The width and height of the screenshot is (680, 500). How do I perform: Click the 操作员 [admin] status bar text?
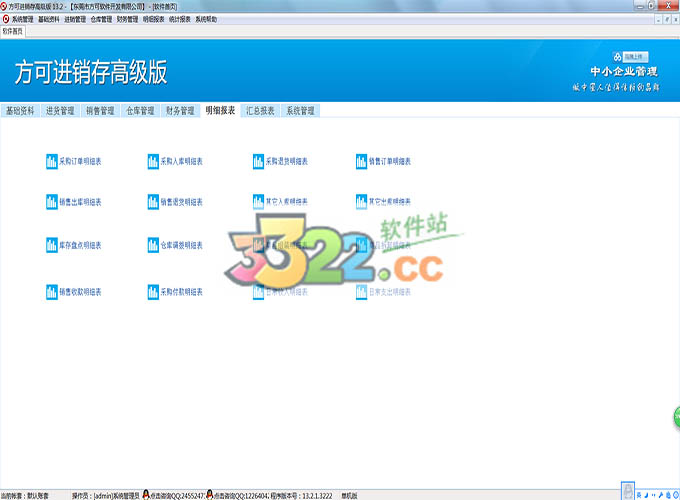coord(106,495)
